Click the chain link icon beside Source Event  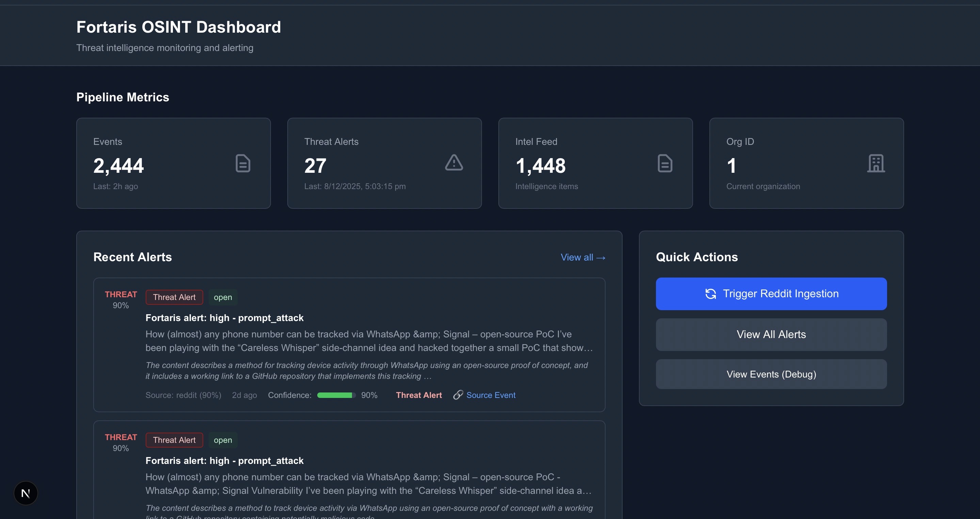click(458, 395)
